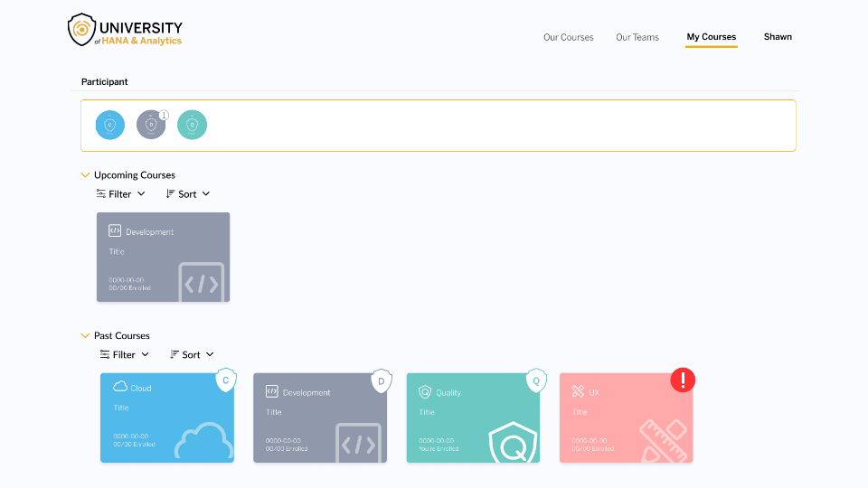Open the Shawn user profile link
Image resolution: width=868 pixels, height=488 pixels.
[778, 37]
